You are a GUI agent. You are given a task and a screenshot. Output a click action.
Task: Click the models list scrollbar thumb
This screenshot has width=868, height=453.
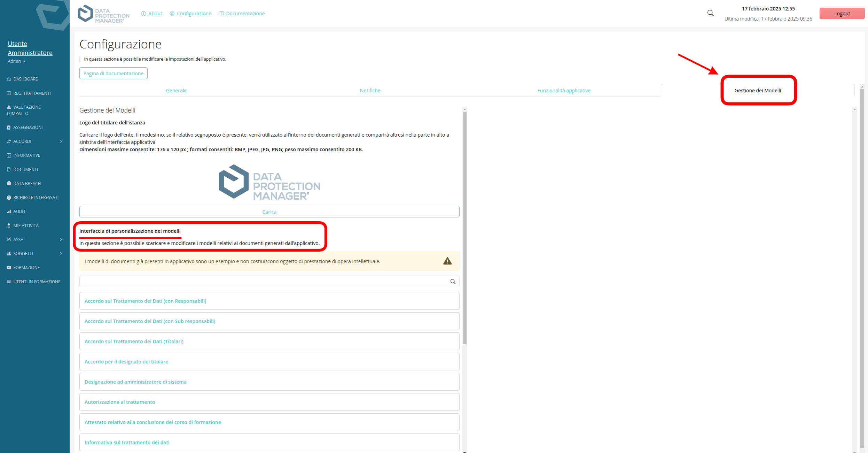click(x=464, y=228)
